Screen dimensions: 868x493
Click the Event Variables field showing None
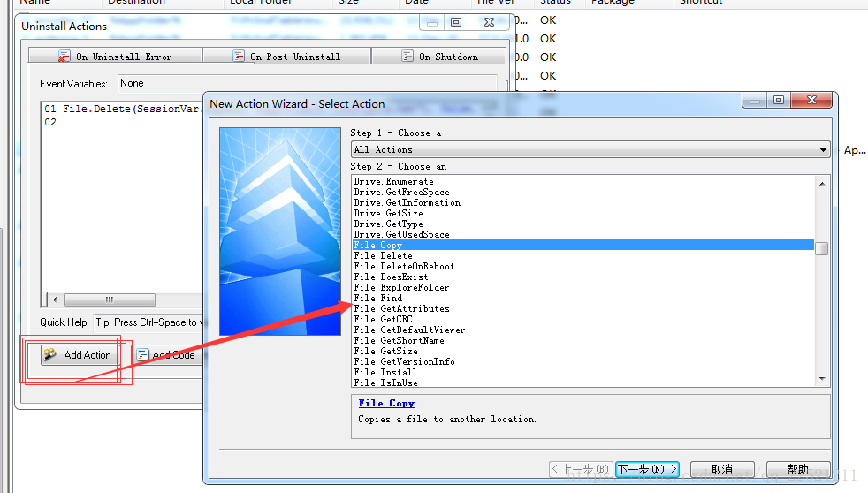click(x=308, y=84)
